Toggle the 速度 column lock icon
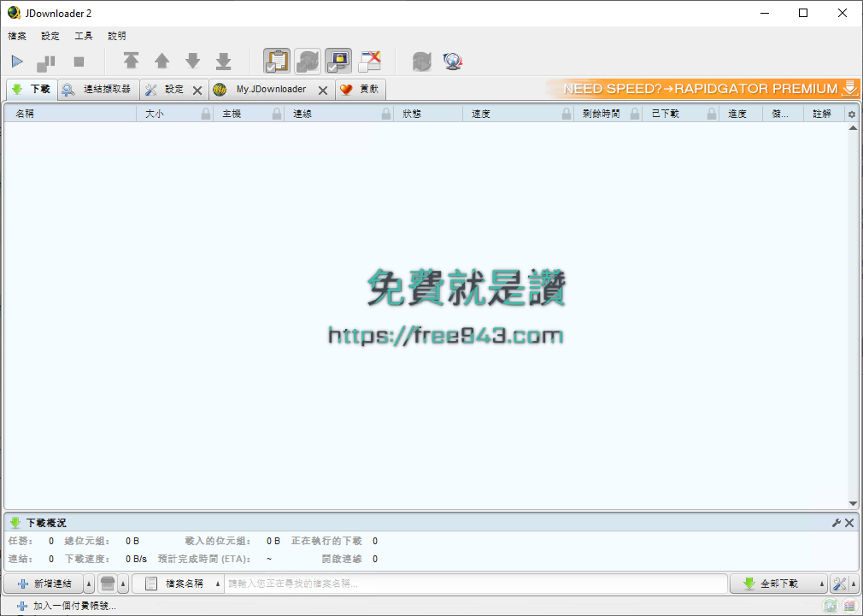This screenshot has height=616, width=863. click(x=567, y=113)
